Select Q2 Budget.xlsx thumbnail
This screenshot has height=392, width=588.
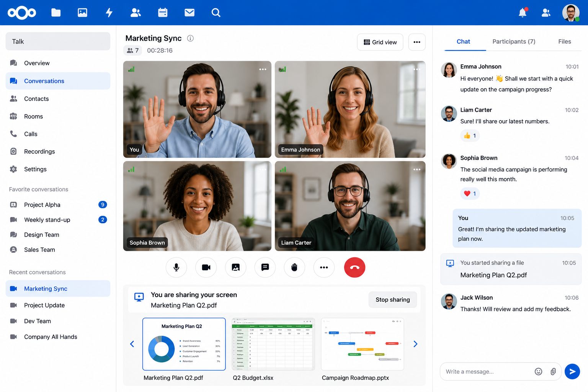pos(273,344)
